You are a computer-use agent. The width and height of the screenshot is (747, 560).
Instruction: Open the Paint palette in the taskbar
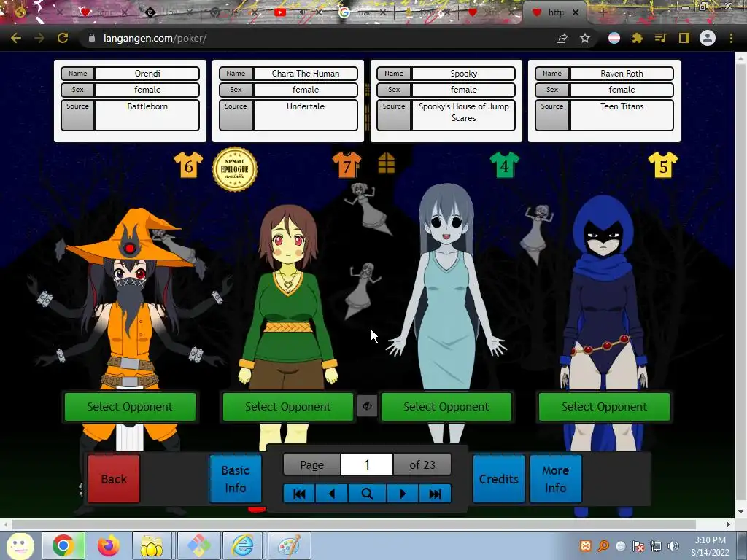tap(289, 545)
